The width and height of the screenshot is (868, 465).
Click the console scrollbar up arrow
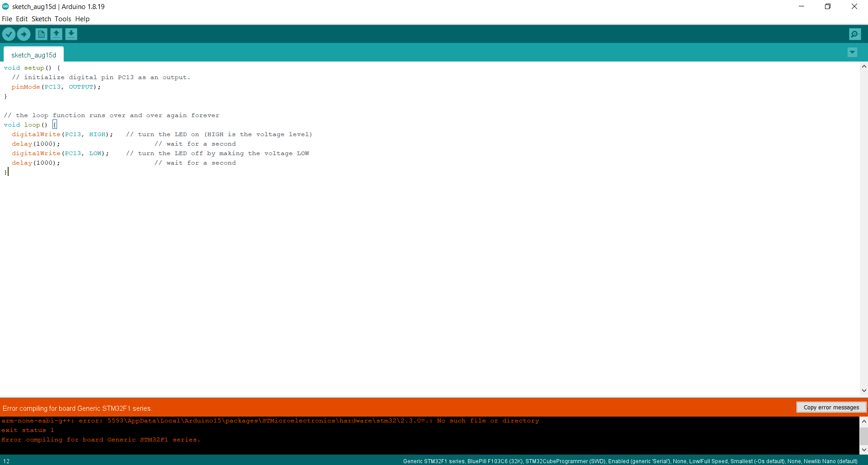coord(864,421)
